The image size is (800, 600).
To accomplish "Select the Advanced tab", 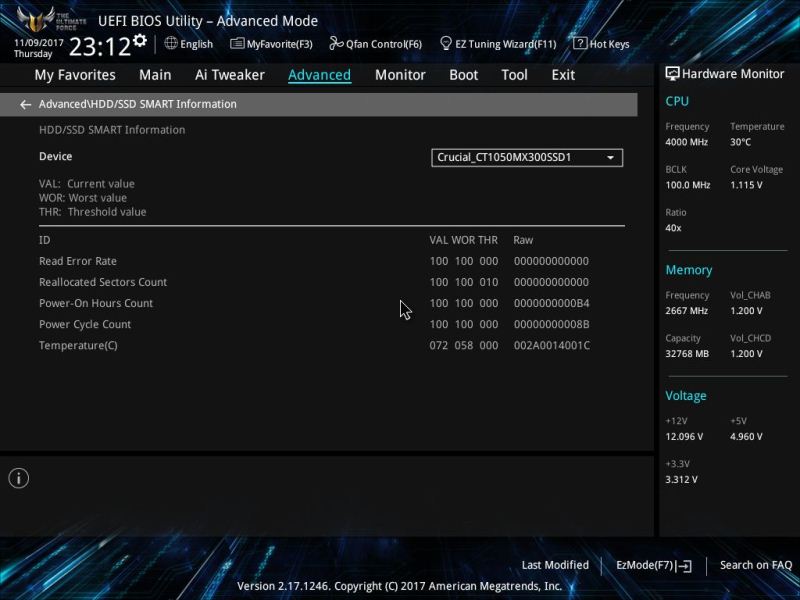I will (x=319, y=75).
